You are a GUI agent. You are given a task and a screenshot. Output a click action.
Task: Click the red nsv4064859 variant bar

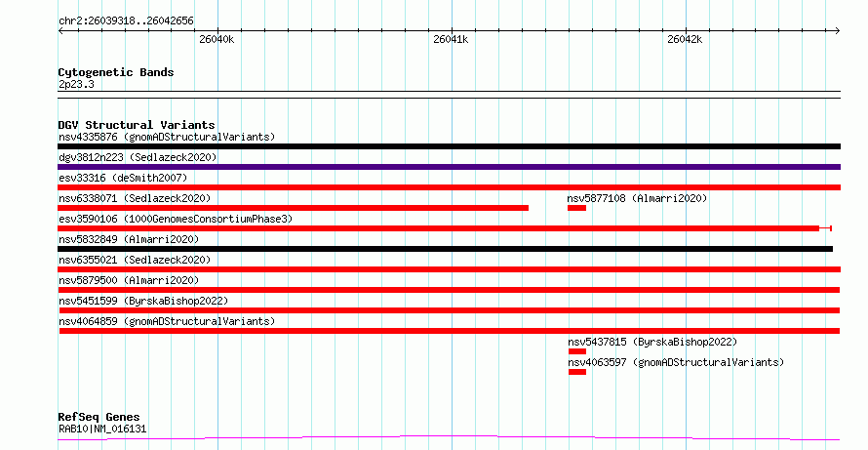(x=450, y=331)
